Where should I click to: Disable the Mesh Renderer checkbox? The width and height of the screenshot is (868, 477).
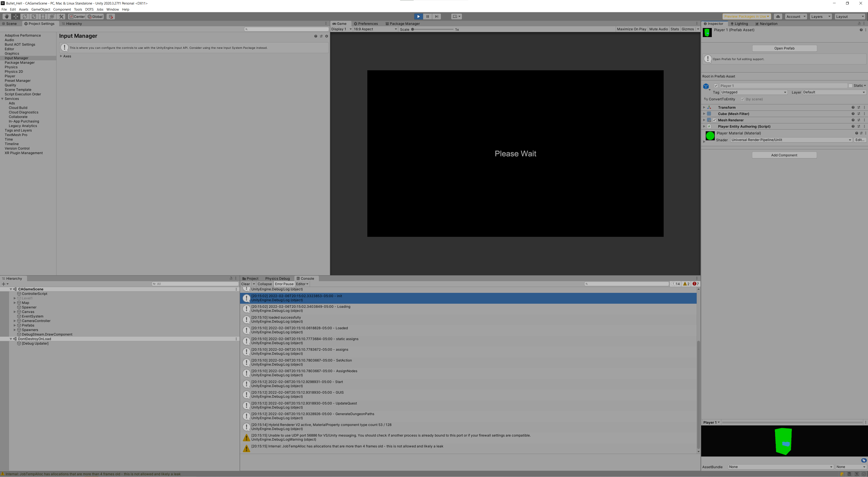pyautogui.click(x=714, y=120)
